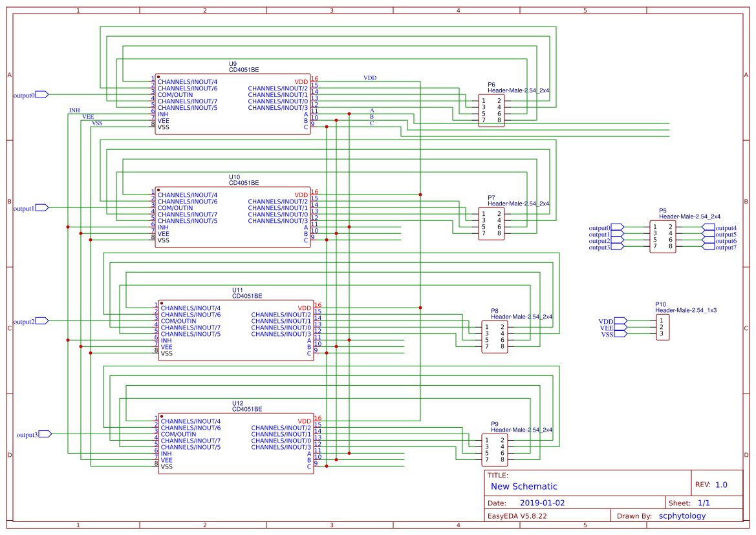Select the P5 Header-Male-2.54_2x4 symbol
756x535 pixels.
point(662,236)
